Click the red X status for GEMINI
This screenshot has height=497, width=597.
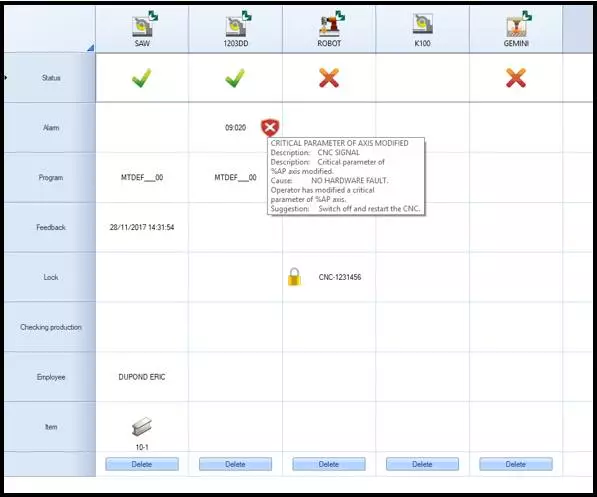[x=516, y=78]
